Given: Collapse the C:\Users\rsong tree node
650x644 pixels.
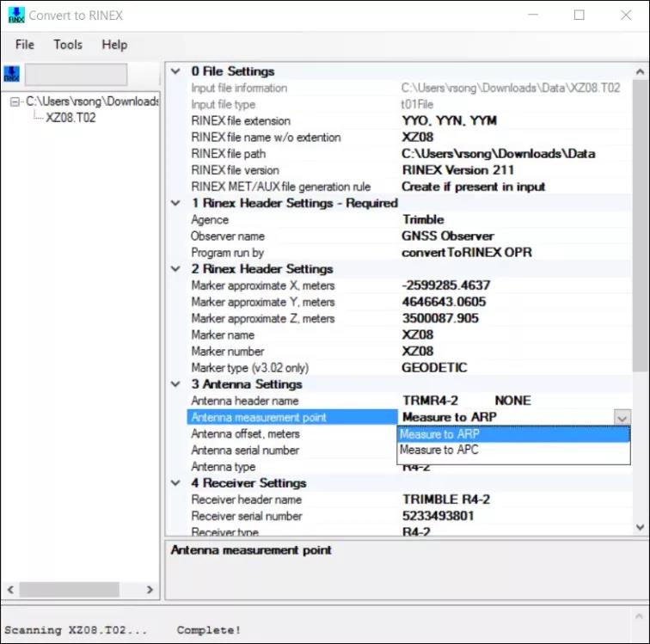Looking at the screenshot, I should point(15,101).
